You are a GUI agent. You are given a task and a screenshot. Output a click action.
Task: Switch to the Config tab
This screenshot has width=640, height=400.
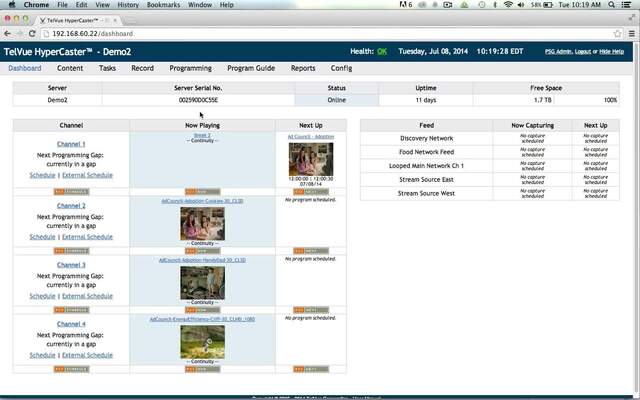[x=341, y=68]
